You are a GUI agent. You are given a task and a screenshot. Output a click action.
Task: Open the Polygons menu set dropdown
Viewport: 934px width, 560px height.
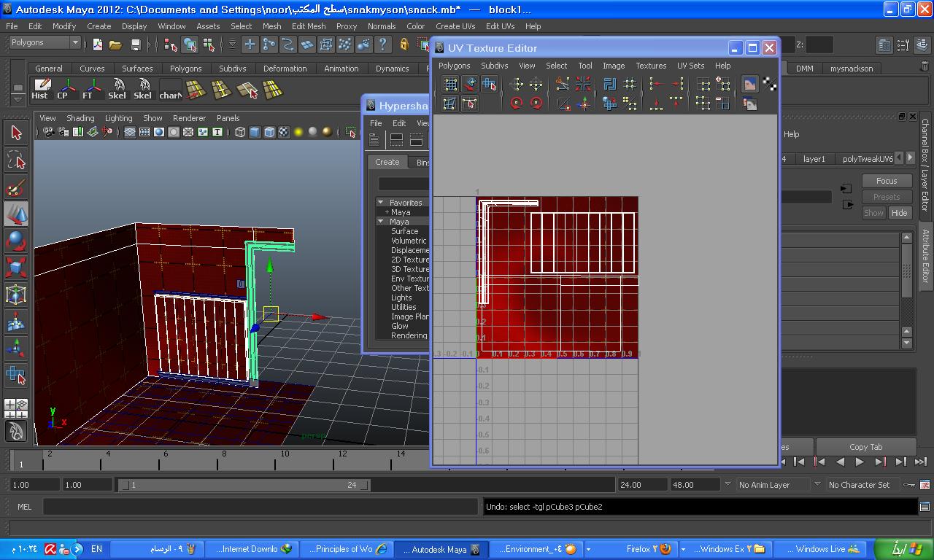pos(45,42)
